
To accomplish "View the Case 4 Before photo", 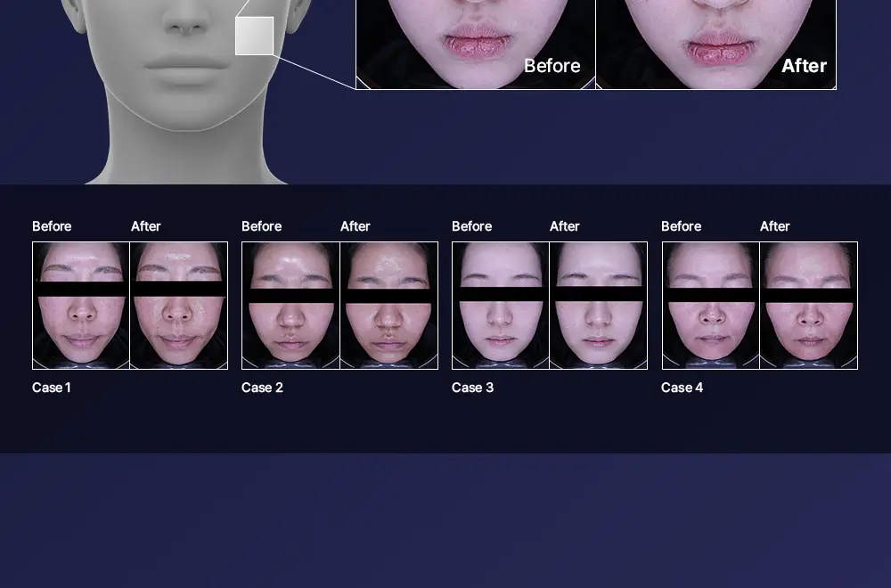I will coord(711,306).
